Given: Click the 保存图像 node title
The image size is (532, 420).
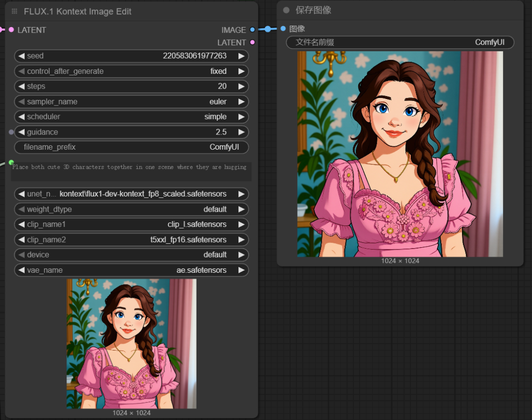Looking at the screenshot, I should pos(313,10).
